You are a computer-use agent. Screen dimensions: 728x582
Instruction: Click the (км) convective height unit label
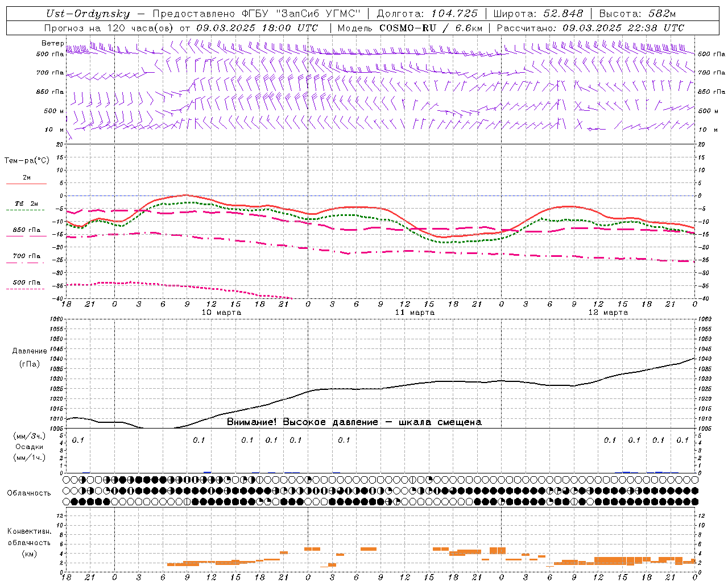pyautogui.click(x=30, y=554)
